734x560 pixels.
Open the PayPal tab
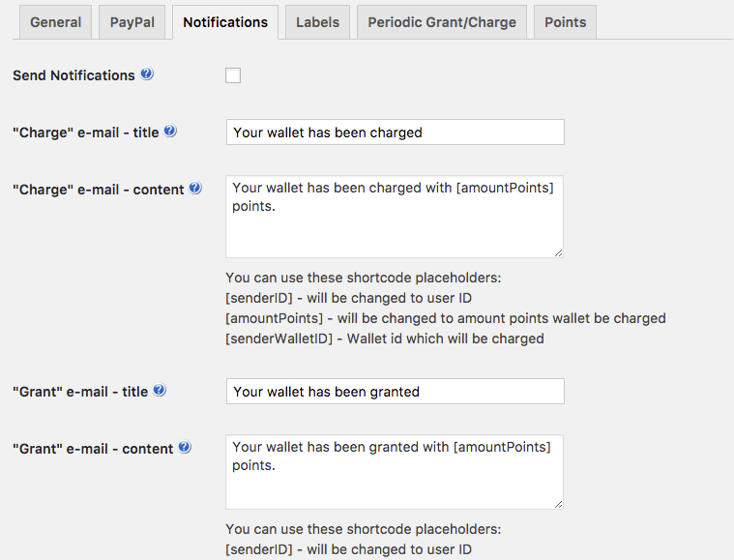[132, 22]
